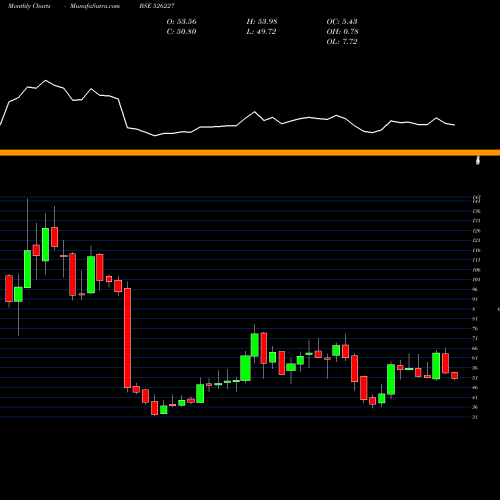Click the 126 price axis label
Screen dimensions: 500x500
pos(477,231)
